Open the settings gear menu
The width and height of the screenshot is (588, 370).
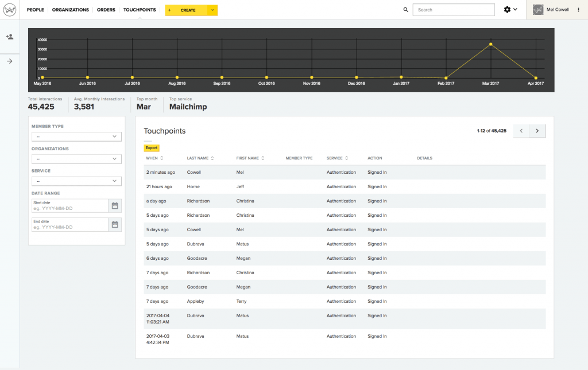tap(510, 10)
